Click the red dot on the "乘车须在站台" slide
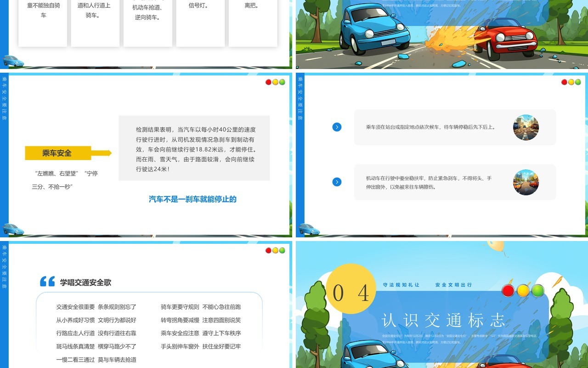588x368 pixels. click(x=565, y=82)
